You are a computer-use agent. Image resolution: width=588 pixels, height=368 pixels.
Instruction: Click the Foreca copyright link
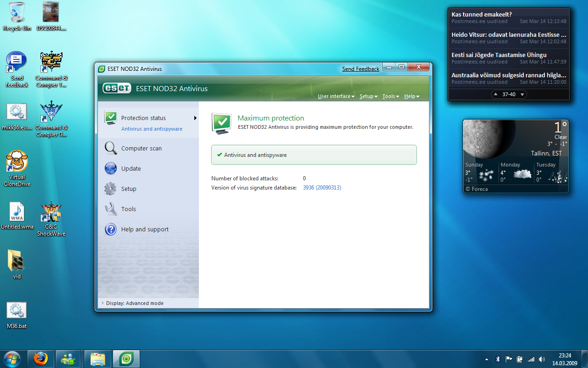[477, 189]
